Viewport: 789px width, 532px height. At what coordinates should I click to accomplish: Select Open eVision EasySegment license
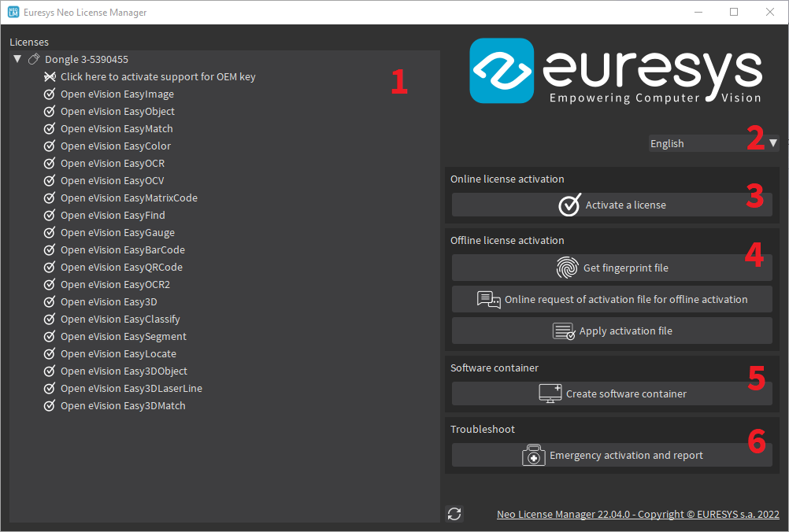point(123,337)
